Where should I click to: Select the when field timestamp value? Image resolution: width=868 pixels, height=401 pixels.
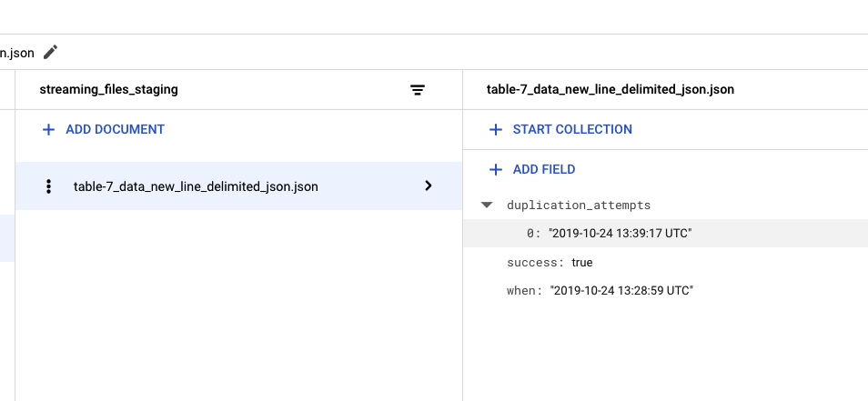point(622,291)
